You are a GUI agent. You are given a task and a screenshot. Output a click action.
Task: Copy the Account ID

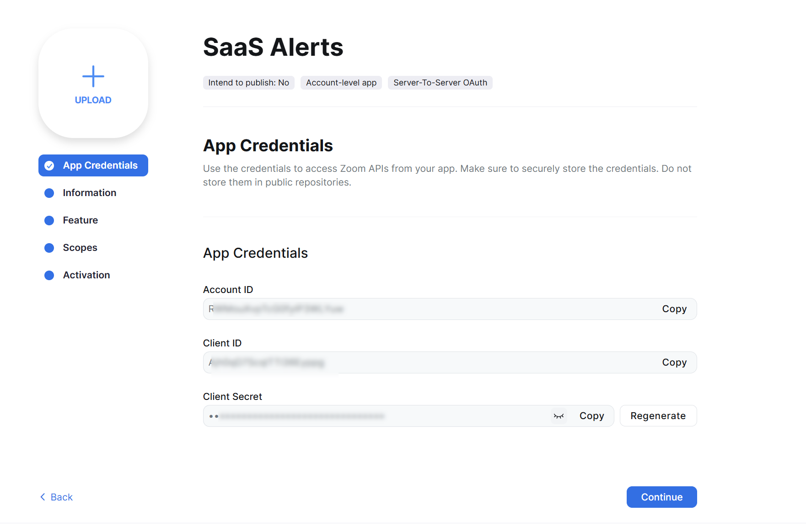click(674, 309)
